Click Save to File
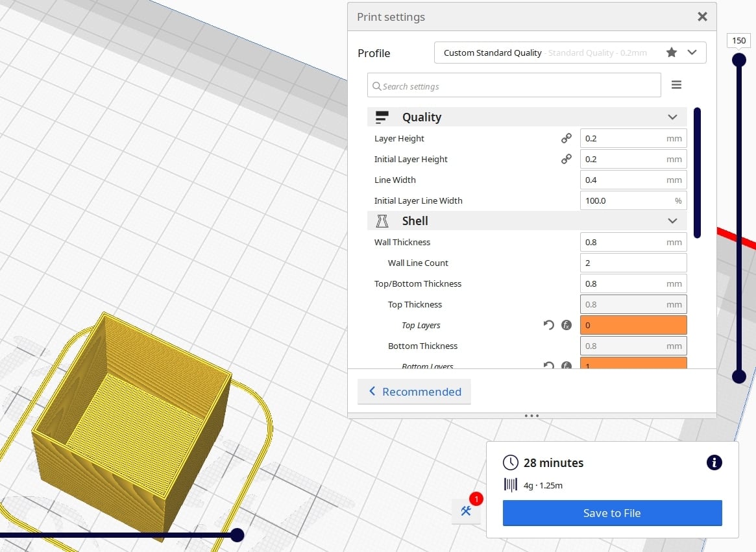Viewport: 756px width, 552px height. coord(613,513)
